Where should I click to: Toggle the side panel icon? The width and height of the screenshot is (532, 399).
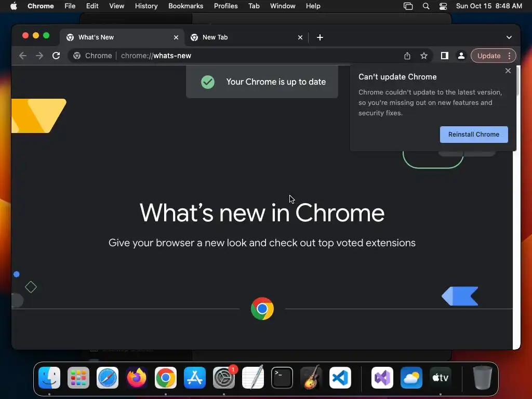click(x=445, y=56)
